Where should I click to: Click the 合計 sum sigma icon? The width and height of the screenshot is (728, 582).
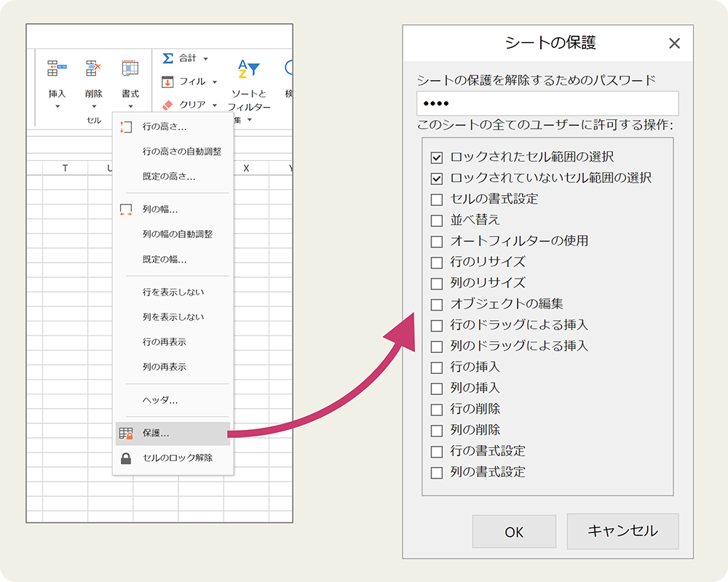coord(167,58)
